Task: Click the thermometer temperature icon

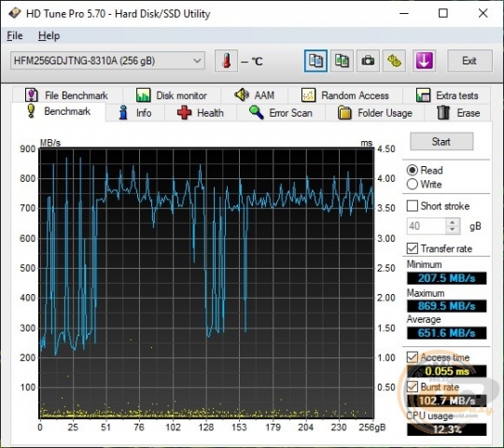Action: point(226,61)
